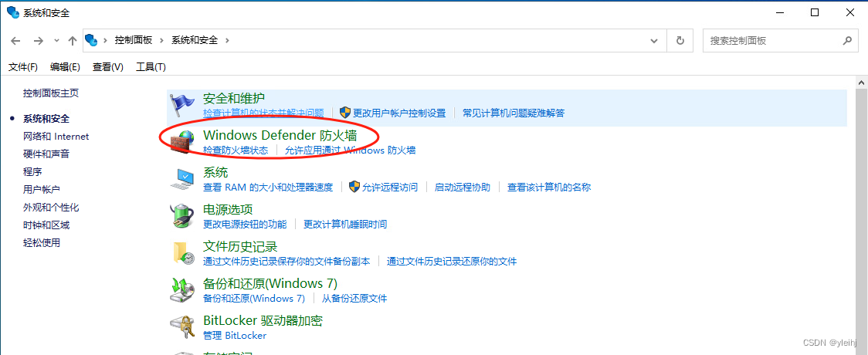The height and width of the screenshot is (355, 868).
Task: Open 轻松使用 category
Action: [x=42, y=242]
